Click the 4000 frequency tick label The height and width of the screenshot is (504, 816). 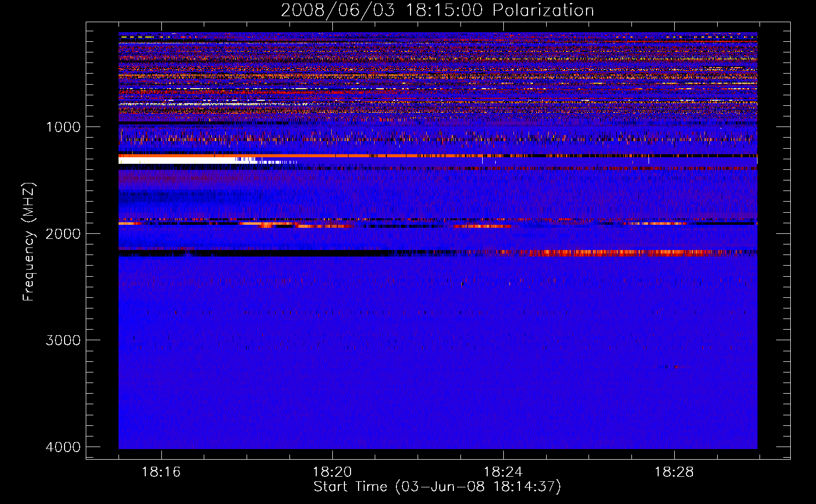[63, 447]
